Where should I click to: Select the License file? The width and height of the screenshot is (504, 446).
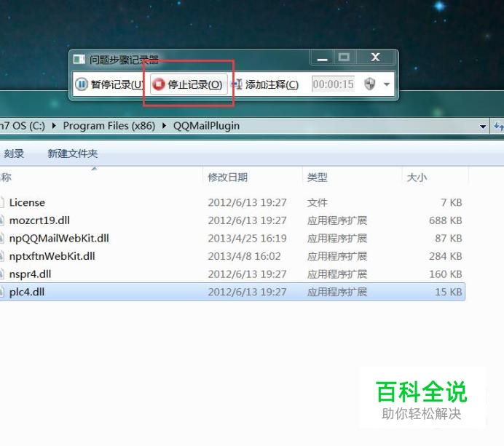[x=27, y=202]
